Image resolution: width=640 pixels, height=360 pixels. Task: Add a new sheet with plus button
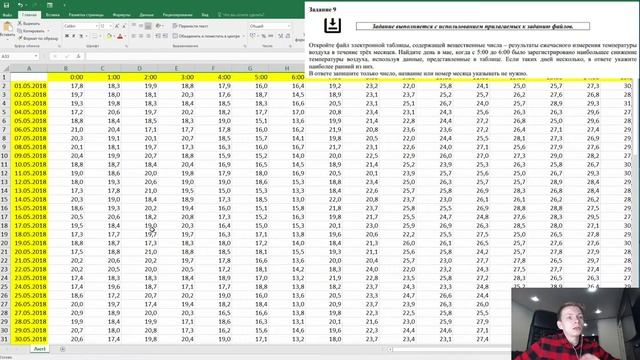point(62,349)
